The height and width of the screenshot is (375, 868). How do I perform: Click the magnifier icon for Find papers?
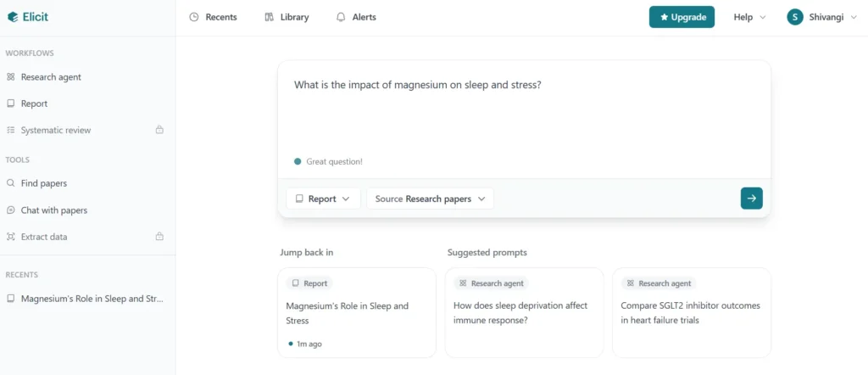coord(10,183)
